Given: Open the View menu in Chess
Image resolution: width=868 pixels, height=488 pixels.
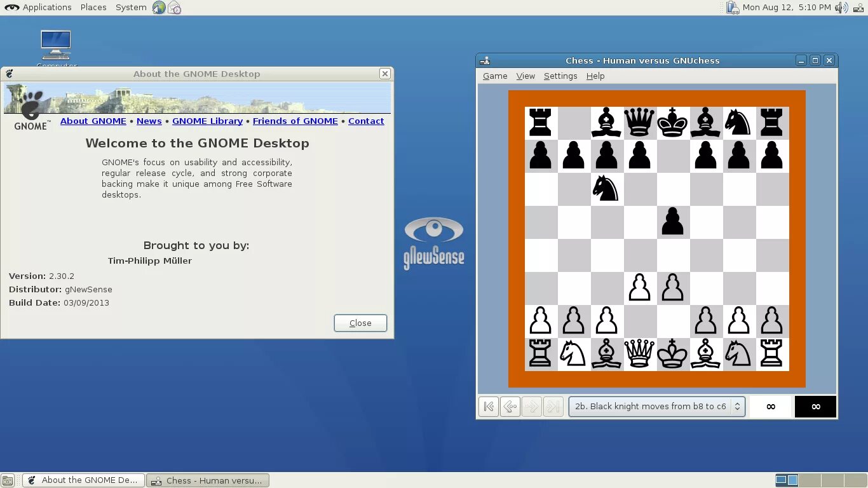Looking at the screenshot, I should [526, 76].
